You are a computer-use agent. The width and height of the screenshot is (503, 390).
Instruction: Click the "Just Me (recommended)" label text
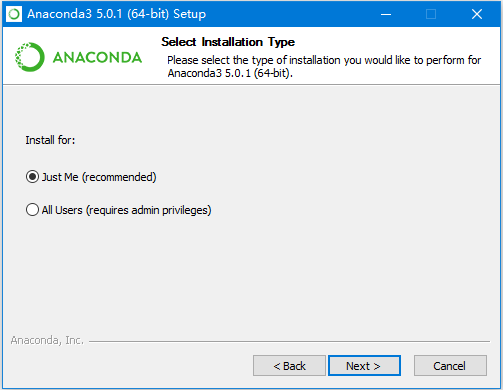click(99, 177)
